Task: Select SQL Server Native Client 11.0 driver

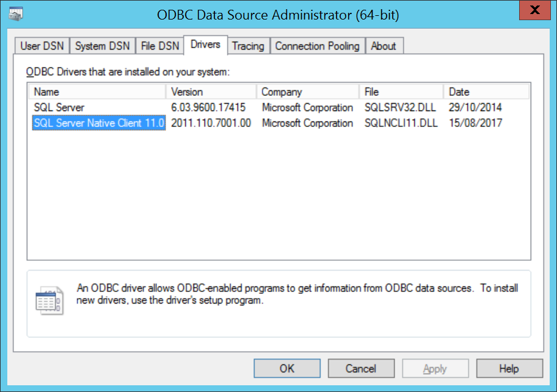Action: (99, 123)
